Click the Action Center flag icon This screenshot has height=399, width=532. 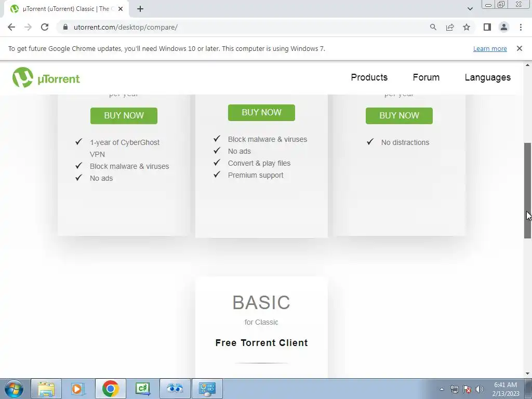click(467, 390)
